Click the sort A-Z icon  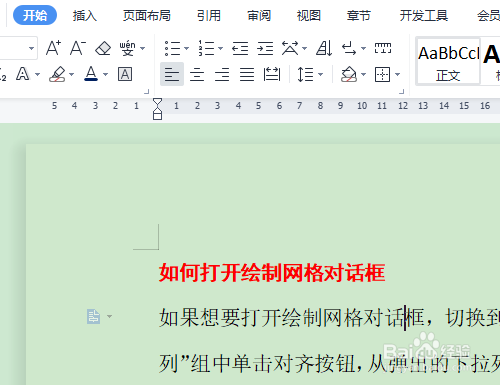click(324, 48)
